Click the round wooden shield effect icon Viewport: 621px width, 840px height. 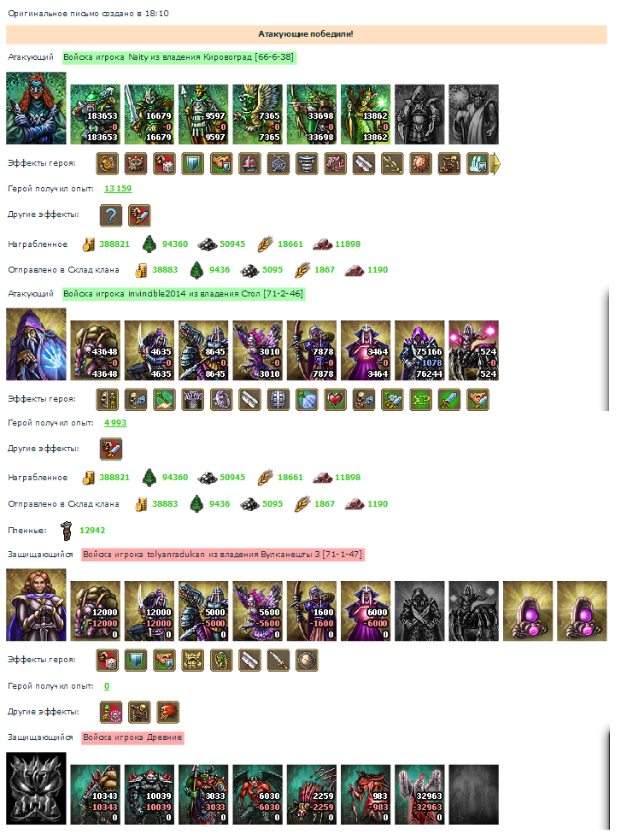(307, 660)
